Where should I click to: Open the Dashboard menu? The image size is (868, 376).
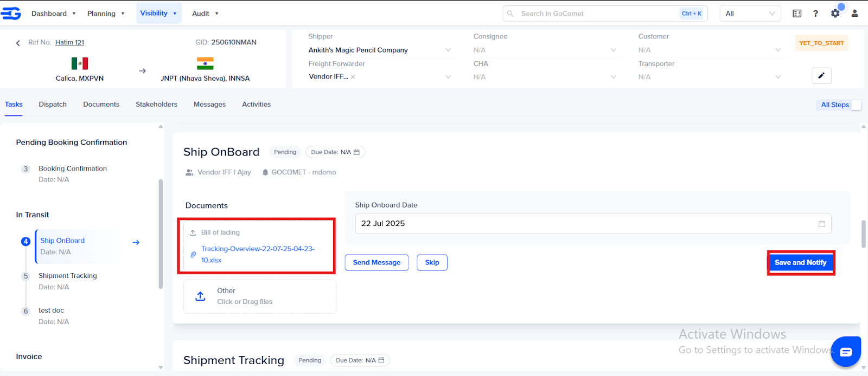pos(53,14)
